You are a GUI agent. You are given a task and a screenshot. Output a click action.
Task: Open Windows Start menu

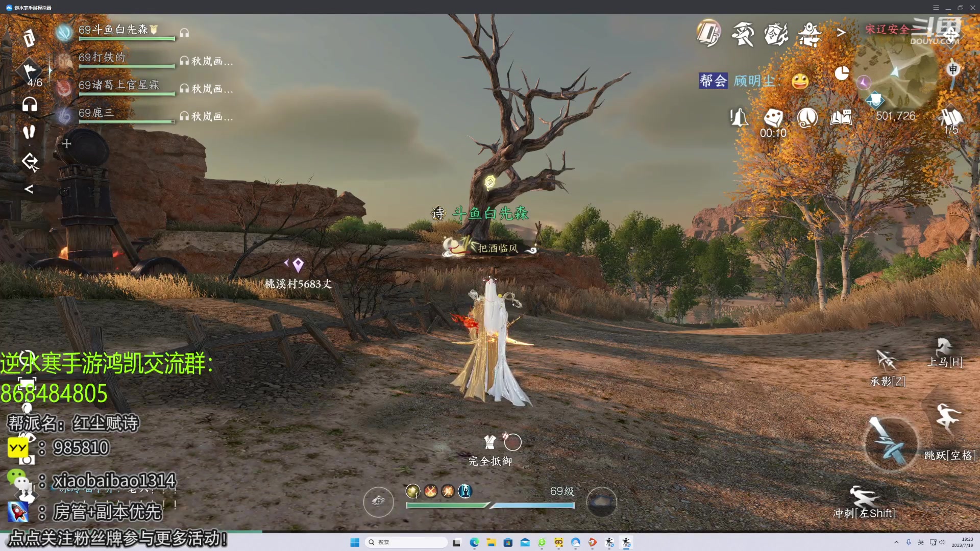pos(355,542)
